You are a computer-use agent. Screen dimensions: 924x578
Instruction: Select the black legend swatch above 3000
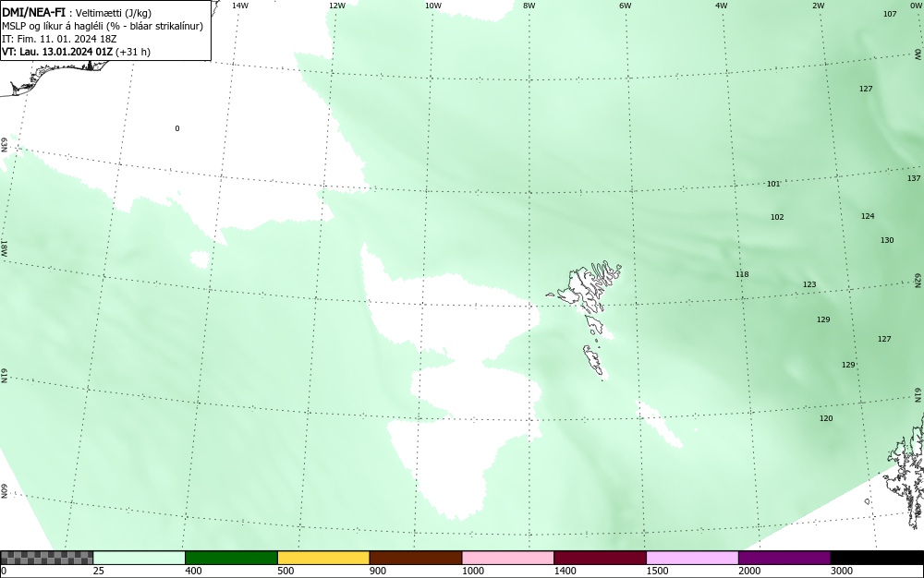pos(877,558)
